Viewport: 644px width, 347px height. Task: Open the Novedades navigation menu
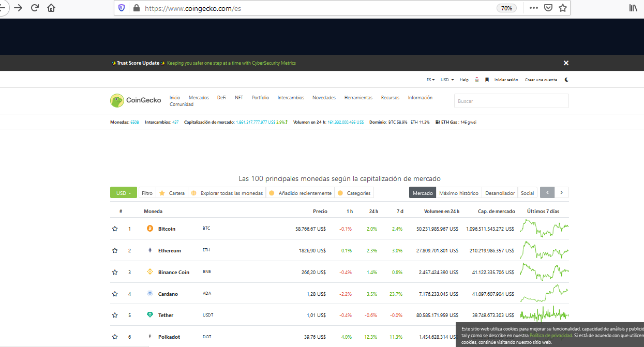(324, 98)
